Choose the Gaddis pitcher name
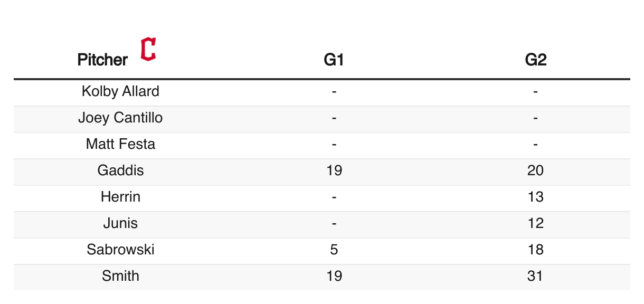Screen dimensions: 644x304 coord(120,170)
